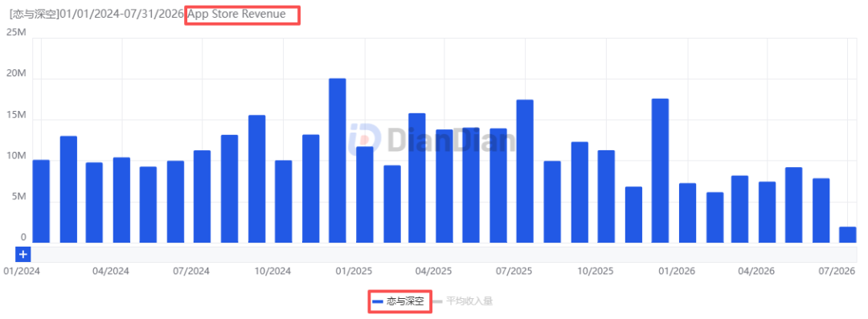Image resolution: width=868 pixels, height=319 pixels.
Task: Select the December 2025 revenue bar
Action: click(x=660, y=170)
